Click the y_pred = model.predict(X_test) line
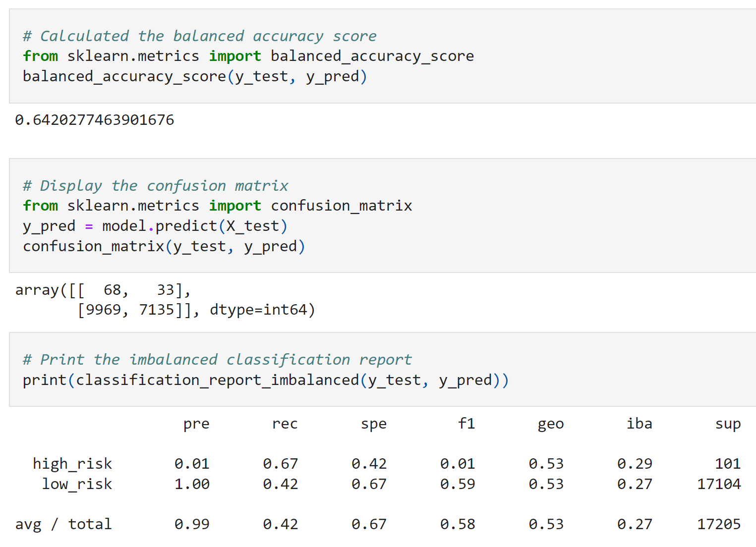This screenshot has width=756, height=547. tap(155, 226)
